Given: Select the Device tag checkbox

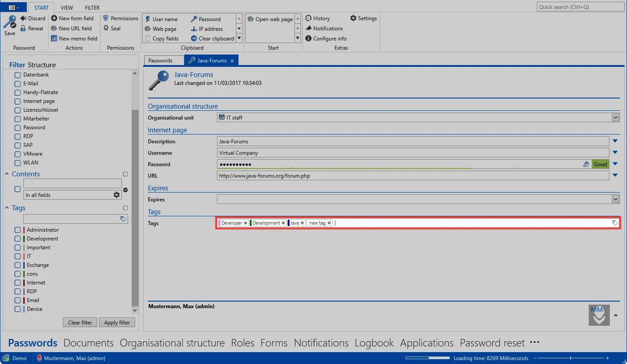Looking at the screenshot, I should pos(18,309).
